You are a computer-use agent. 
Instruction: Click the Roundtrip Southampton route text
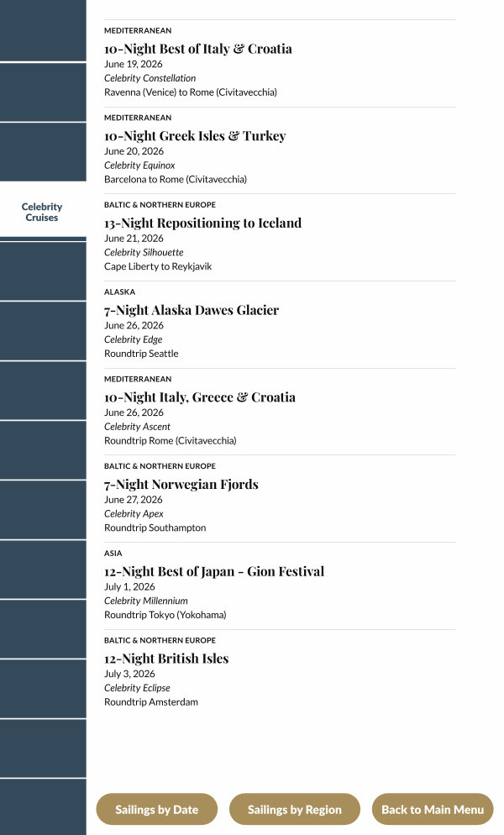tap(155, 528)
